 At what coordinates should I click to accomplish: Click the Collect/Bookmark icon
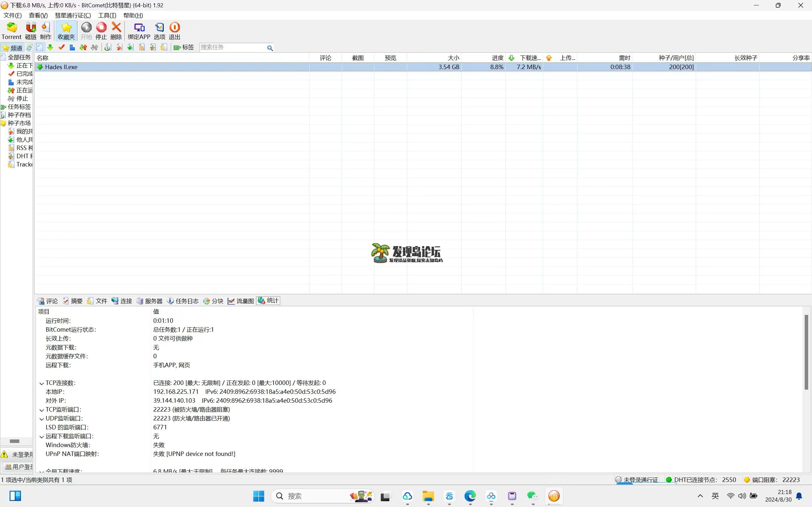click(x=65, y=30)
